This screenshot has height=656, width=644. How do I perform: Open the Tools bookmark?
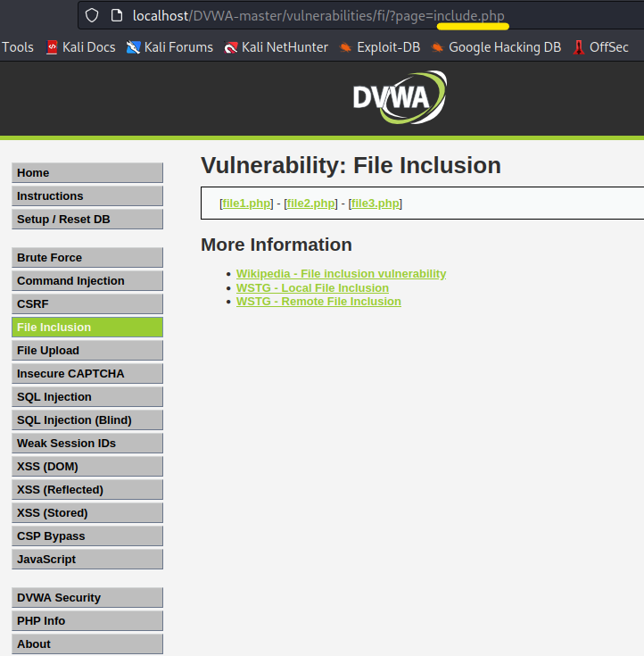[18, 47]
